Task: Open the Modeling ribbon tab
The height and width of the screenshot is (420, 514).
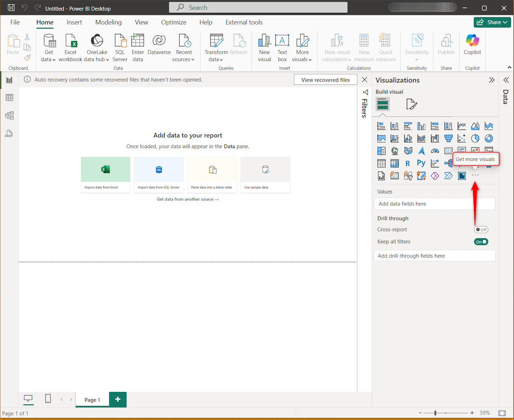Action: click(108, 22)
